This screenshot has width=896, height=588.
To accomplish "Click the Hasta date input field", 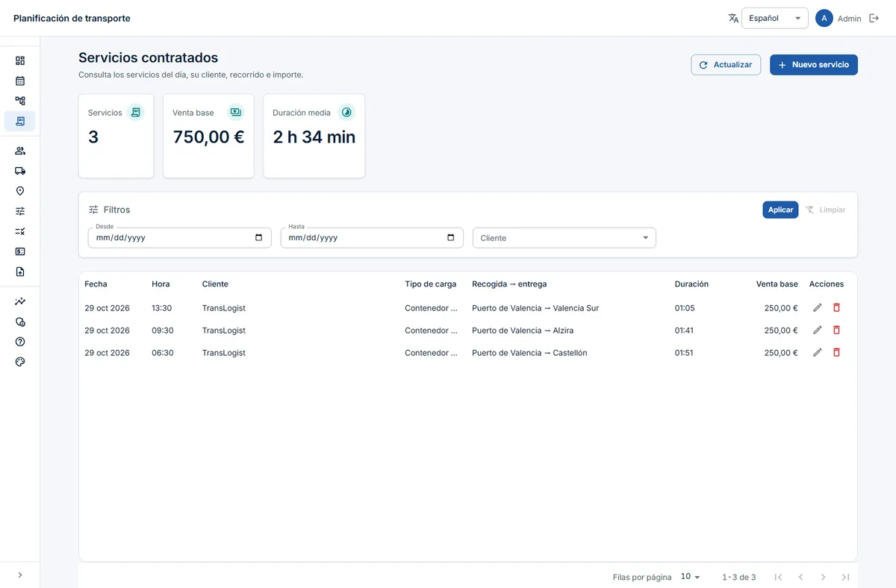I will point(372,238).
